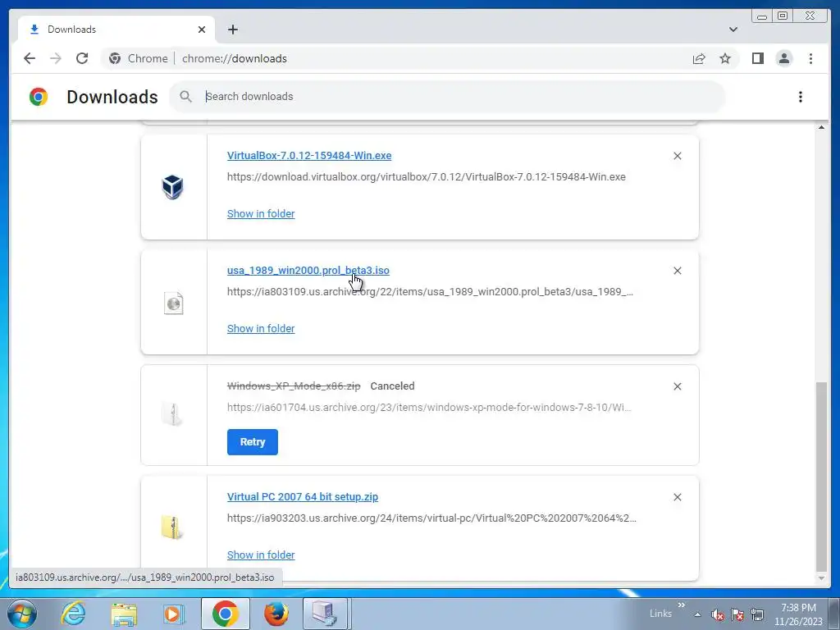Open Virtual PC 2007 64 bit setup.zip link
840x630 pixels.
coord(303,496)
